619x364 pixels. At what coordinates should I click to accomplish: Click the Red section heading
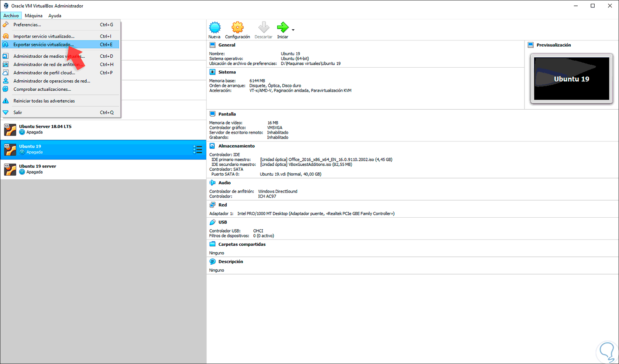tap(222, 205)
